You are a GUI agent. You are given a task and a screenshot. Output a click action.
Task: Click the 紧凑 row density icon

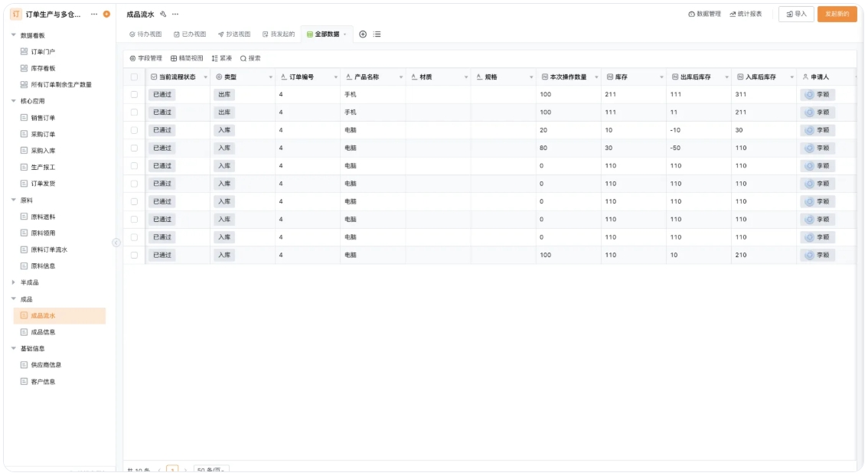click(x=221, y=58)
